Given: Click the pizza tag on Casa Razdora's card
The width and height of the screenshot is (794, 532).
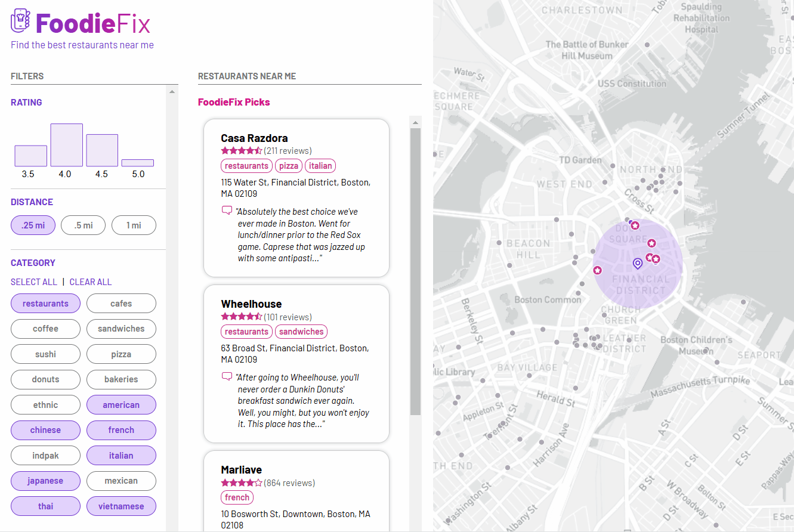Looking at the screenshot, I should (289, 165).
